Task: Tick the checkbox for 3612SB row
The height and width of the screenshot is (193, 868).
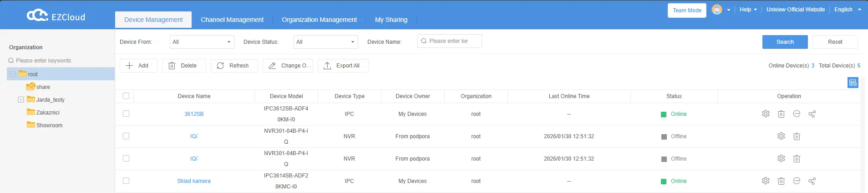Action: (x=126, y=114)
